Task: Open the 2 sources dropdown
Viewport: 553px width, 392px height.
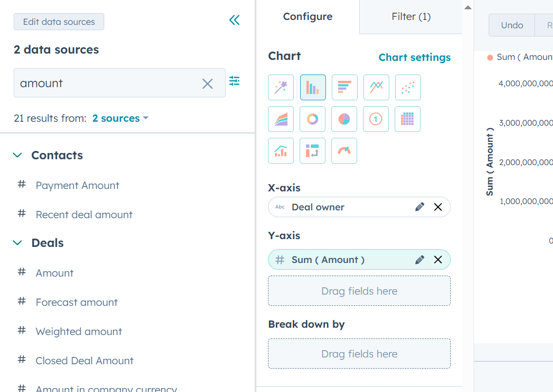Action: tap(120, 118)
